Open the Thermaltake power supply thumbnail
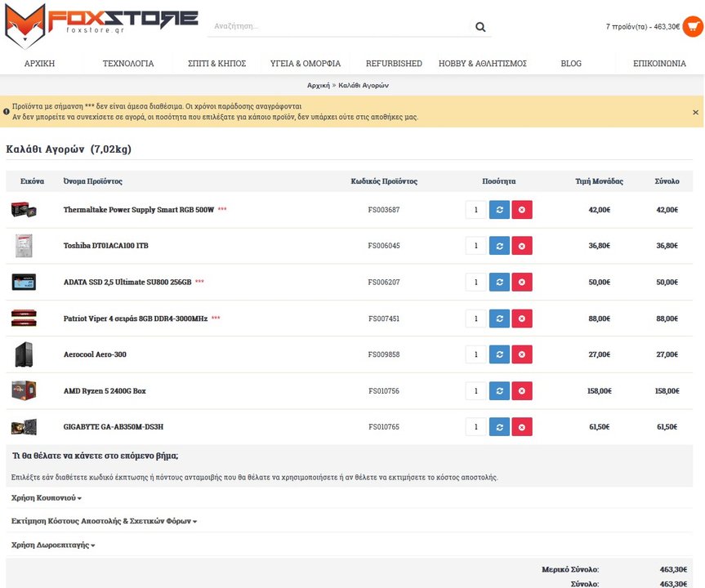 [x=24, y=210]
